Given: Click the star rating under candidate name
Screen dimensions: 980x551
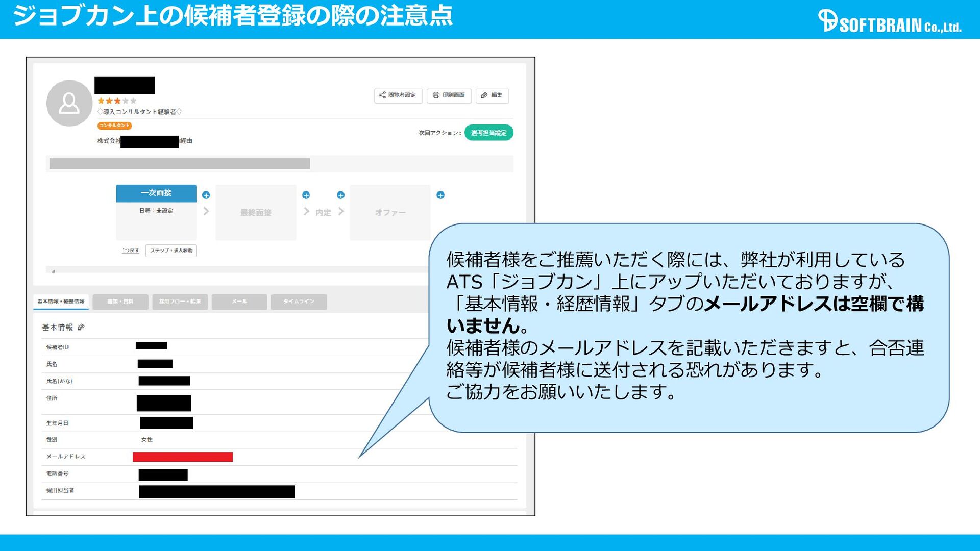Looking at the screenshot, I should pyautogui.click(x=117, y=101).
